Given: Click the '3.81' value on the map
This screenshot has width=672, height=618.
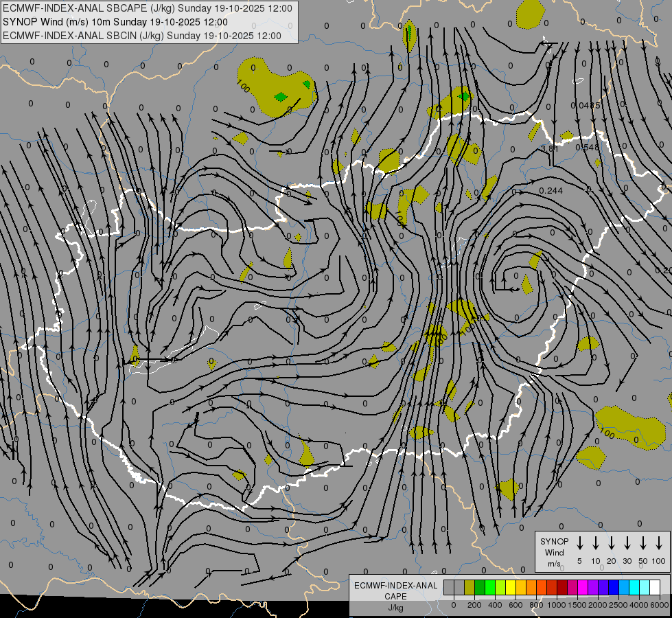Looking at the screenshot, I should pos(549,148).
